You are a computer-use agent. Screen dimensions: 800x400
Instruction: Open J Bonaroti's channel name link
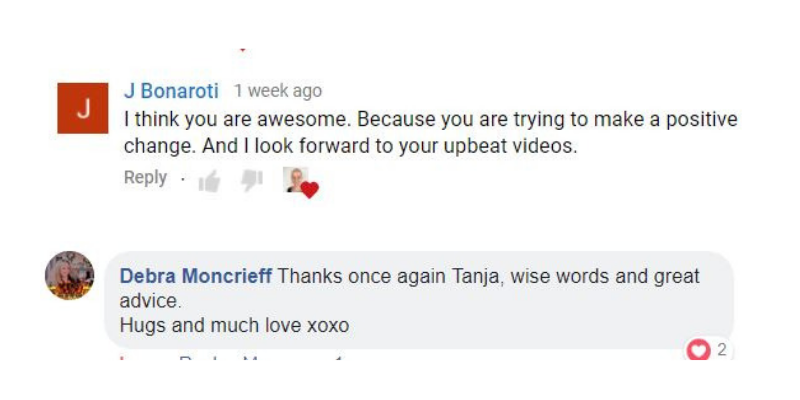pyautogui.click(x=171, y=91)
